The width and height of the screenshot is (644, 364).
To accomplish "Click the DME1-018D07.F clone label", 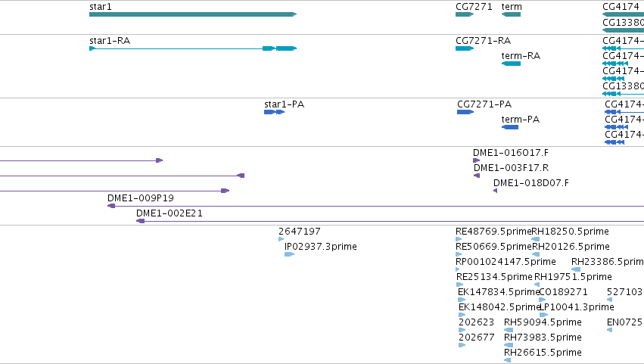I will coord(531,183).
